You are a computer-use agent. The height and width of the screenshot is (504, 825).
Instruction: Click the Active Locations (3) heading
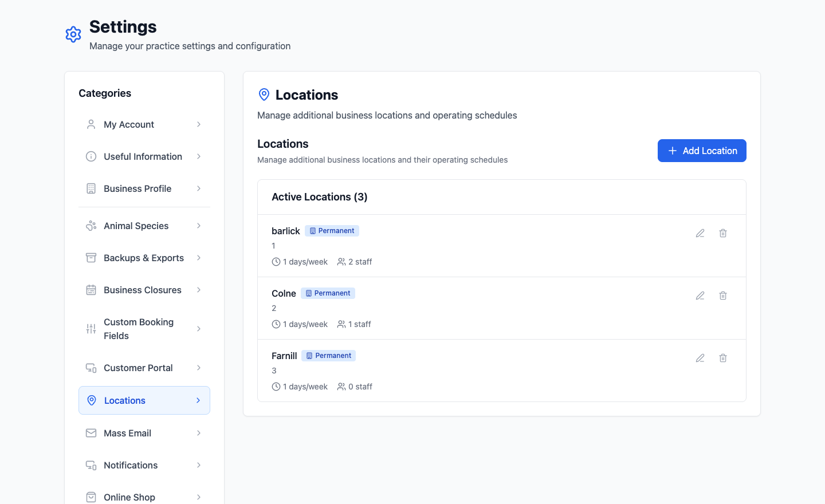(x=320, y=197)
